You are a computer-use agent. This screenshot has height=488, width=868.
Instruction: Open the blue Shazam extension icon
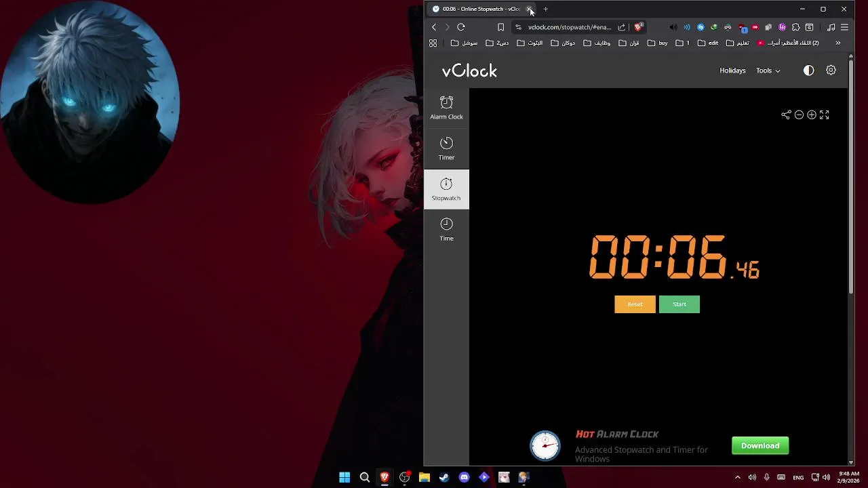pos(701,27)
